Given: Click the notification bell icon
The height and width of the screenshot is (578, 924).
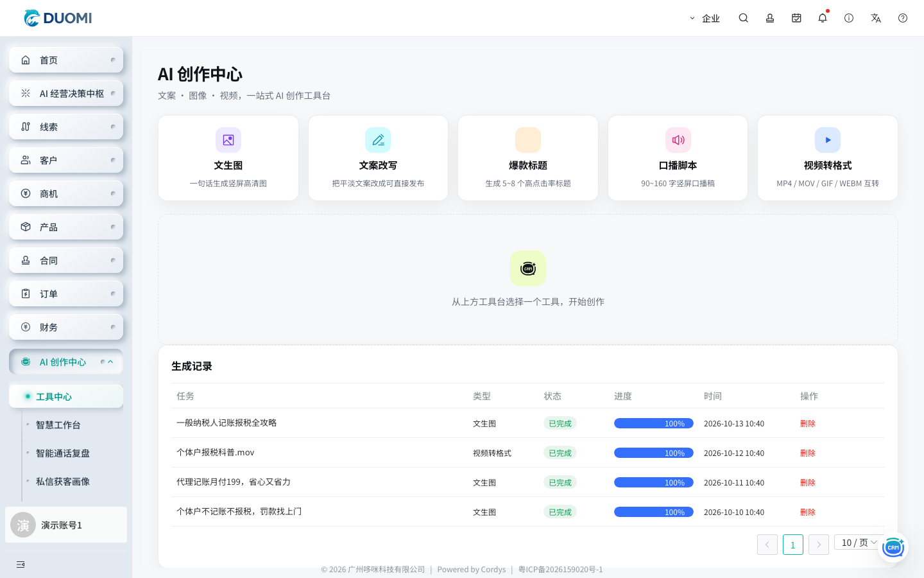Looking at the screenshot, I should [x=823, y=18].
